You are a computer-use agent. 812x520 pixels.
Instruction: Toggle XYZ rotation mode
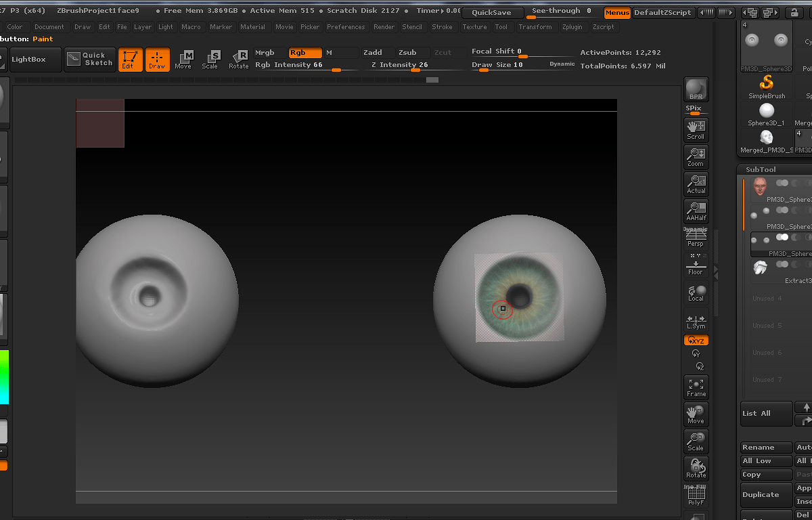696,341
